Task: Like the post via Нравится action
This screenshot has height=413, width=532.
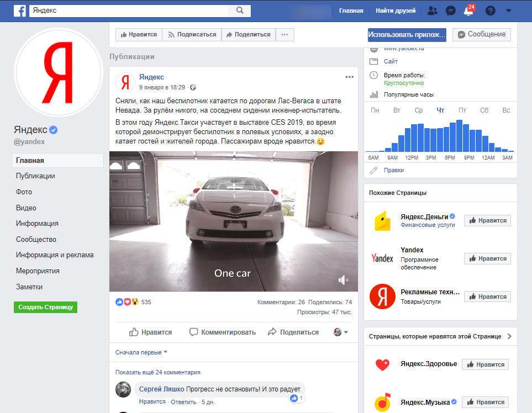Action: [x=150, y=332]
